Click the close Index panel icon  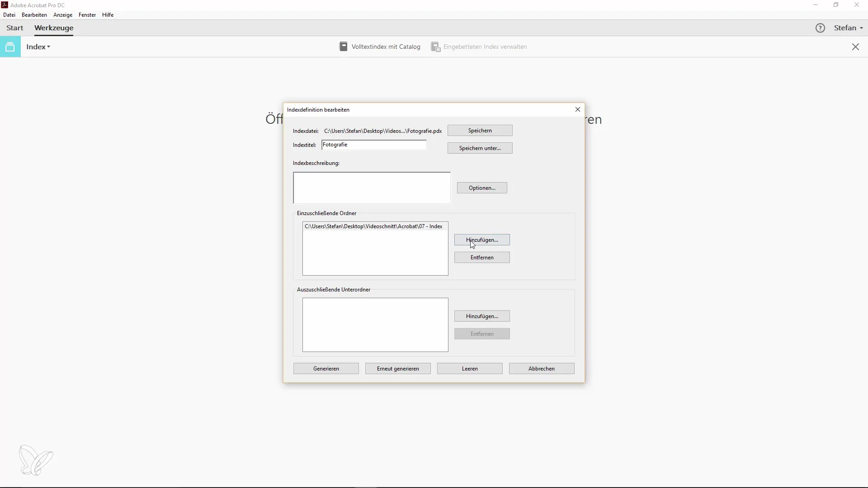pos(855,47)
